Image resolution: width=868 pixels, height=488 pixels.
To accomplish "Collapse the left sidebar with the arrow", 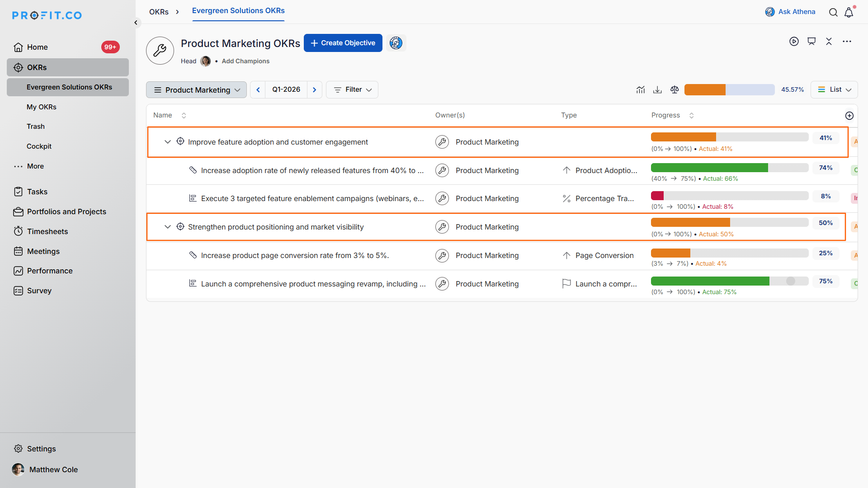I will (x=136, y=22).
